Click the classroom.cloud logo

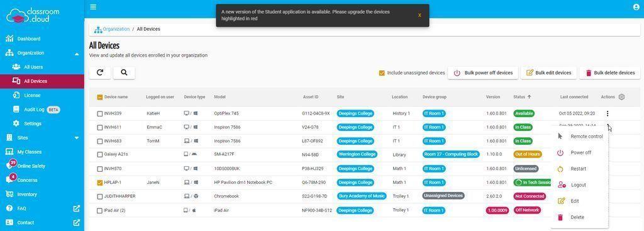[x=33, y=15]
